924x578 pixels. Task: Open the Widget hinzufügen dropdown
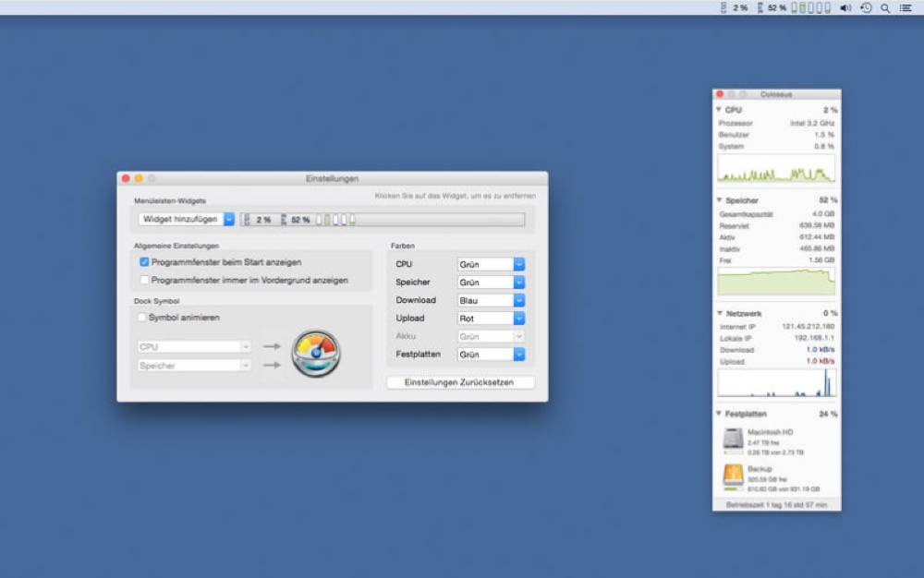click(187, 220)
